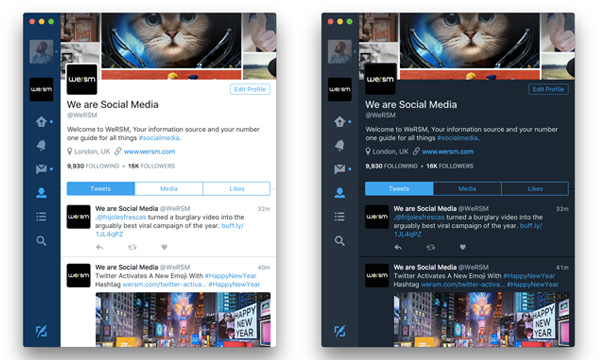Open Messages envelope in light window sidebar
The height and width of the screenshot is (360, 600).
click(x=41, y=169)
